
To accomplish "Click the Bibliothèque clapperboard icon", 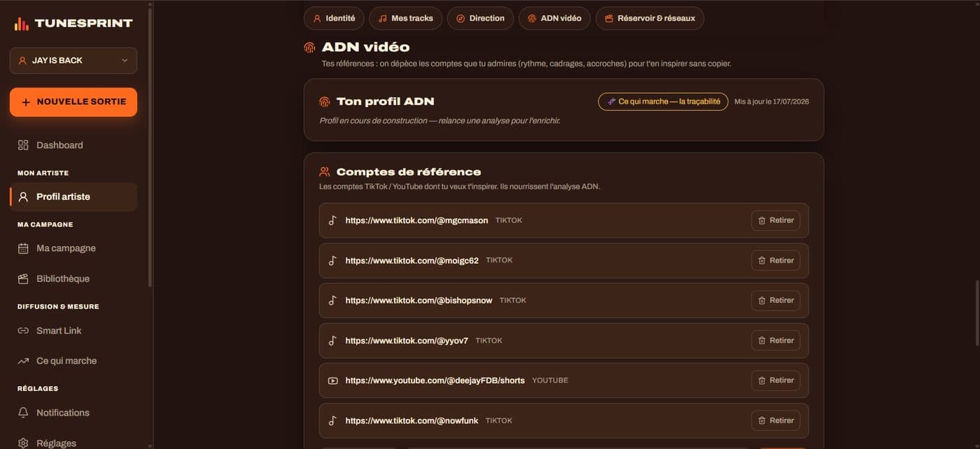I will (x=23, y=279).
